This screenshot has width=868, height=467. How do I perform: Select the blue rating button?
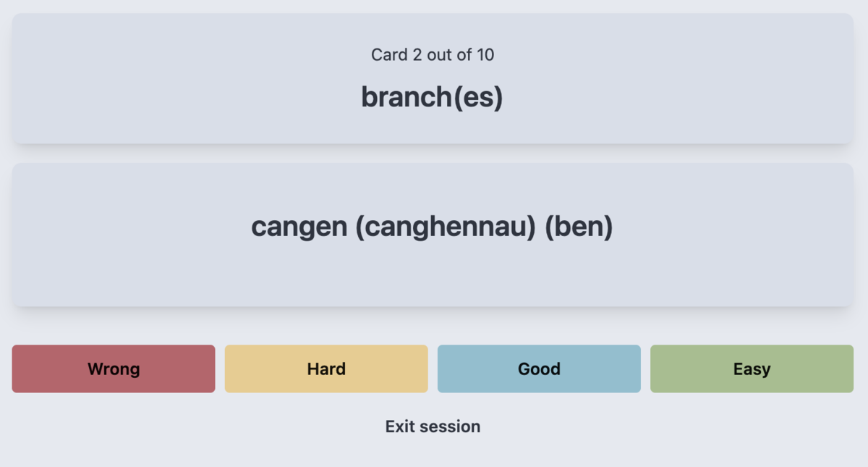pos(539,369)
